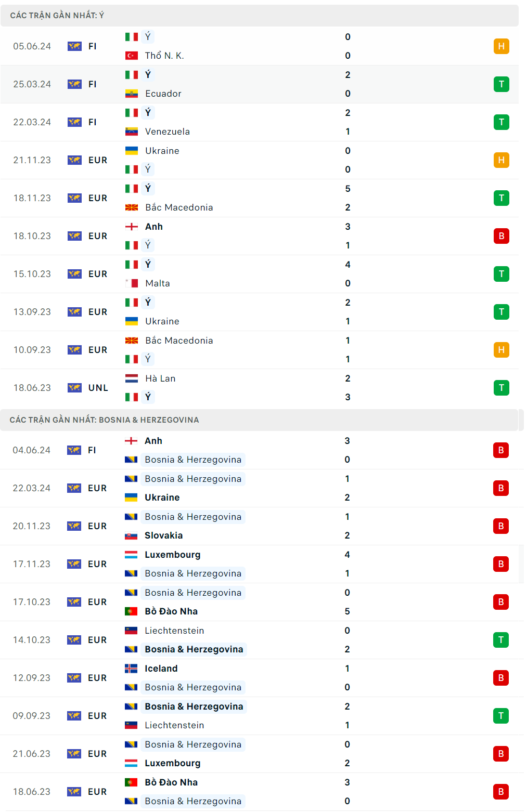Click the competition icon beside UNL
The image size is (527, 812).
[74, 388]
